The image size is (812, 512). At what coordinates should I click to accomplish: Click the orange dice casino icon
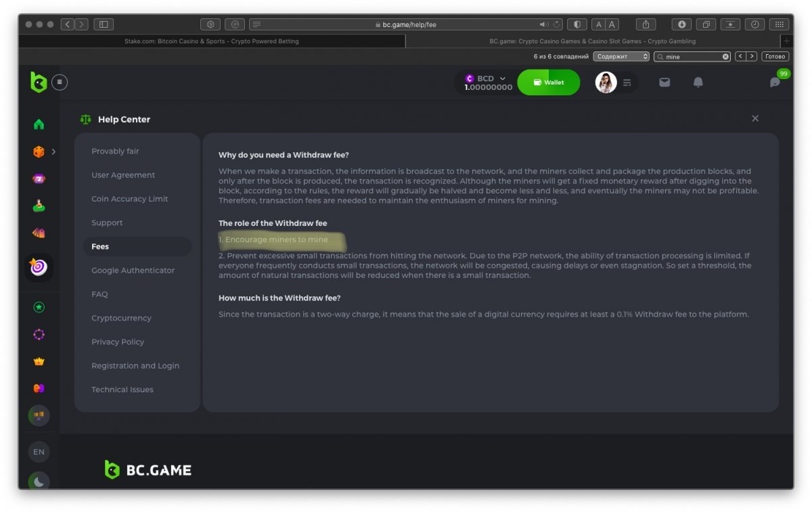point(39,152)
